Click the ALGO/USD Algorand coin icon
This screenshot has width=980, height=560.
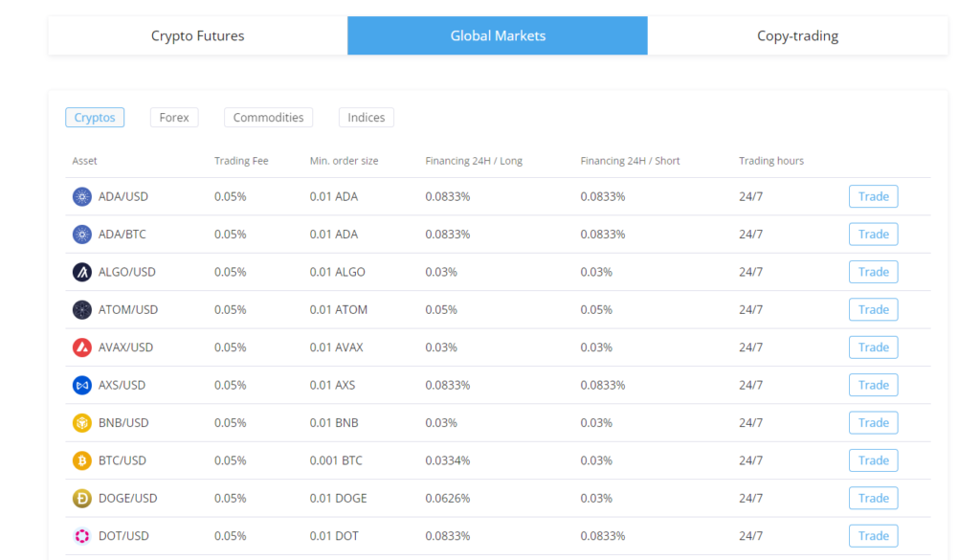[81, 272]
